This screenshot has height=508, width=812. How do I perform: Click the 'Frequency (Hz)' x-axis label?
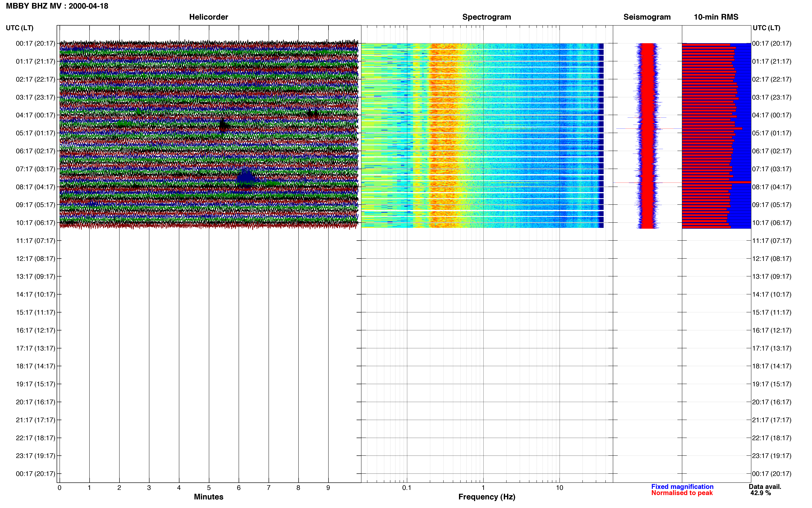487,497
